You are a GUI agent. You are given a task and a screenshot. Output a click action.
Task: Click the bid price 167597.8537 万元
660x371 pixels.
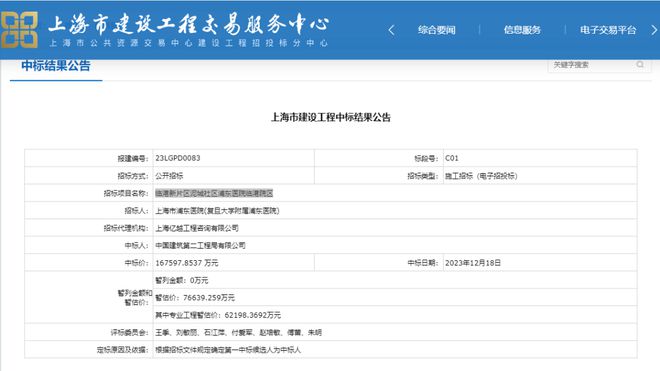(187, 263)
